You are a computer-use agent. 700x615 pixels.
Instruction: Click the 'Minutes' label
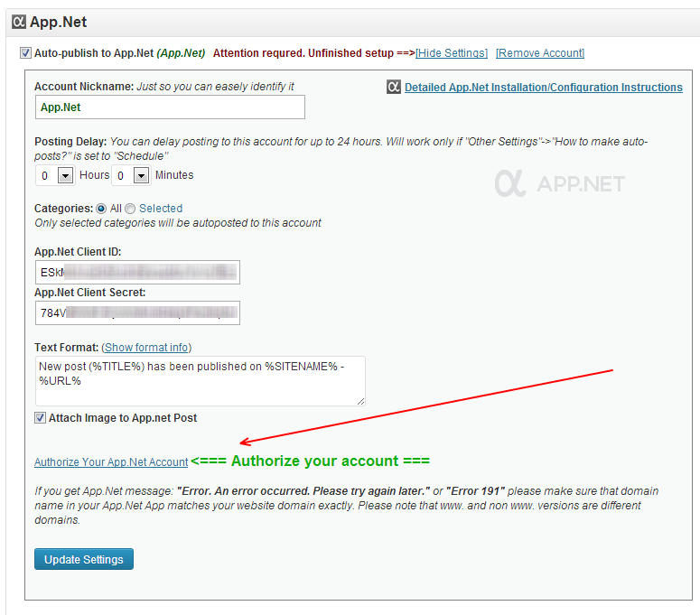[x=174, y=175]
